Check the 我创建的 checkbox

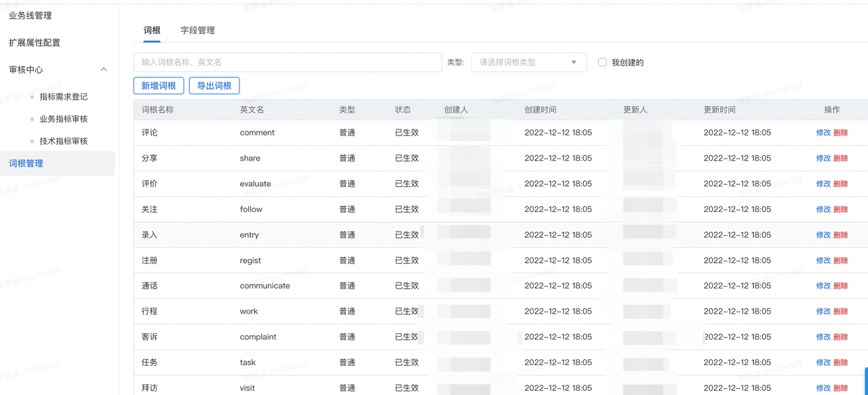click(602, 62)
